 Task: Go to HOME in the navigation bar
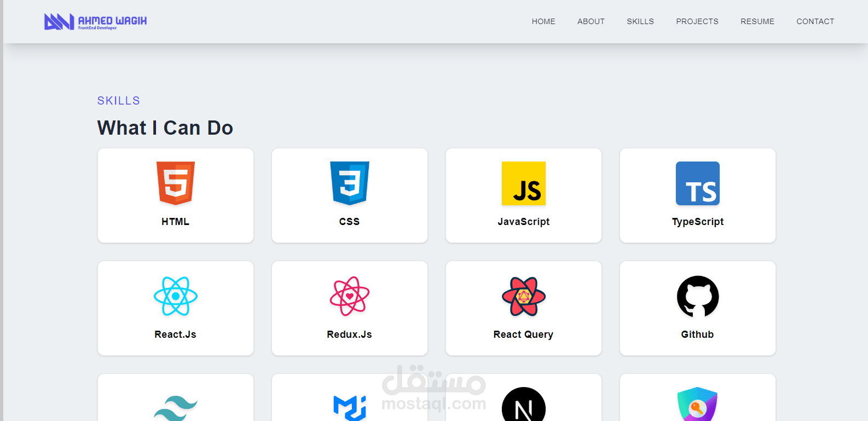(x=543, y=21)
